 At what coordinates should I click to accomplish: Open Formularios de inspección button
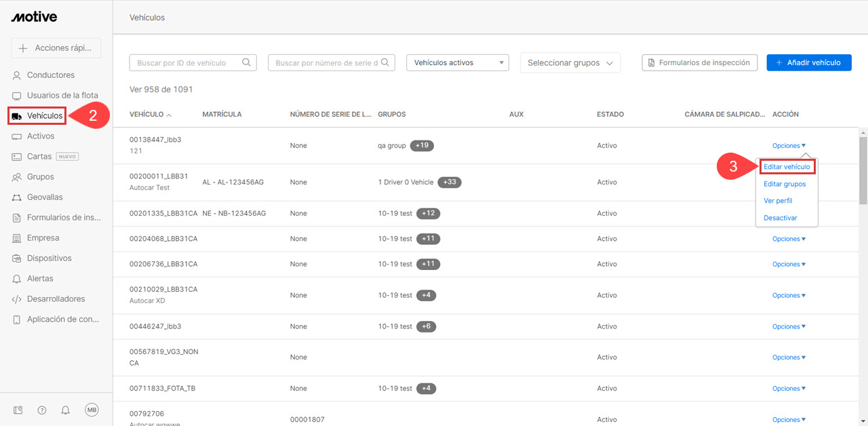tap(700, 62)
